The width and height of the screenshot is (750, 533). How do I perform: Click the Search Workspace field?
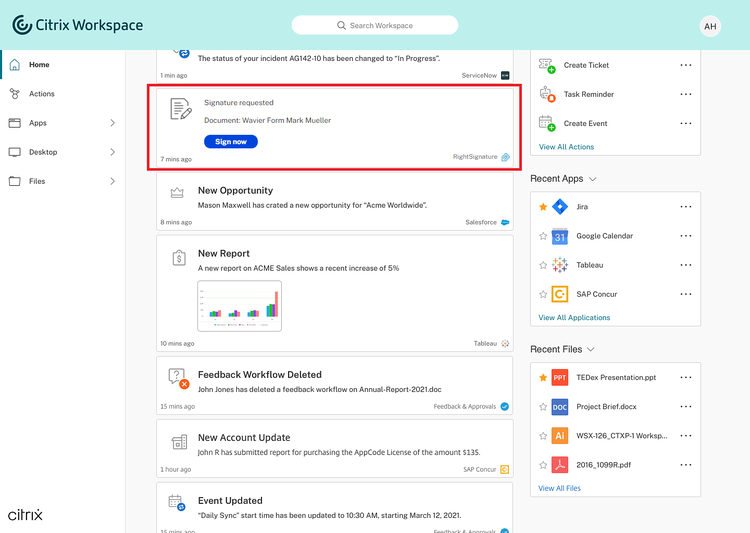tap(375, 25)
